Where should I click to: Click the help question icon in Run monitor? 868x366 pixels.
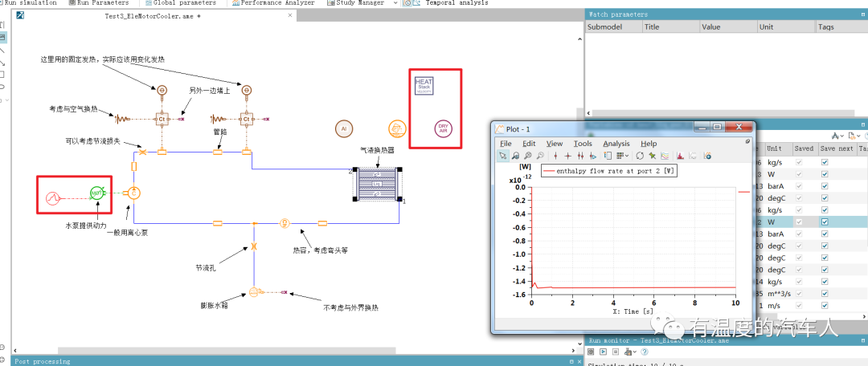pos(644,352)
